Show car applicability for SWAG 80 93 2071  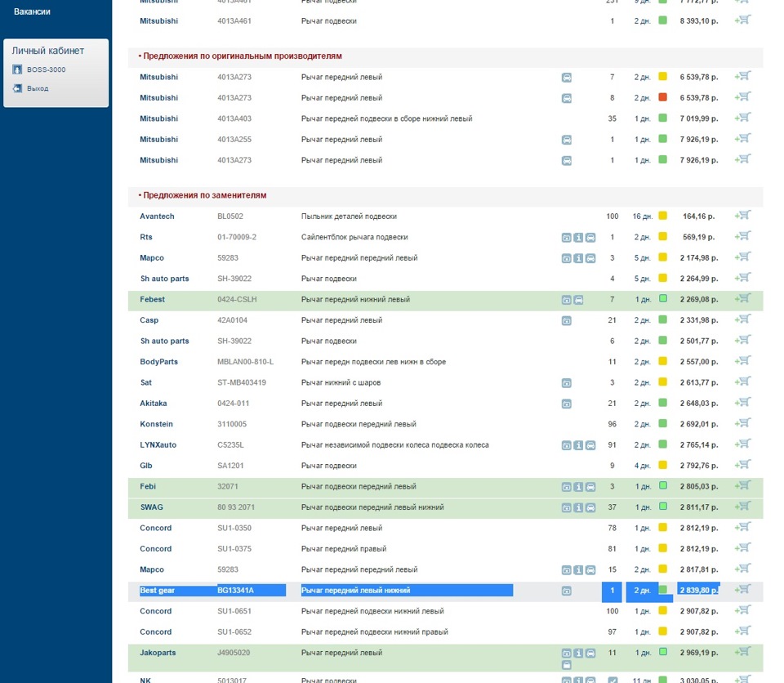pyautogui.click(x=590, y=508)
